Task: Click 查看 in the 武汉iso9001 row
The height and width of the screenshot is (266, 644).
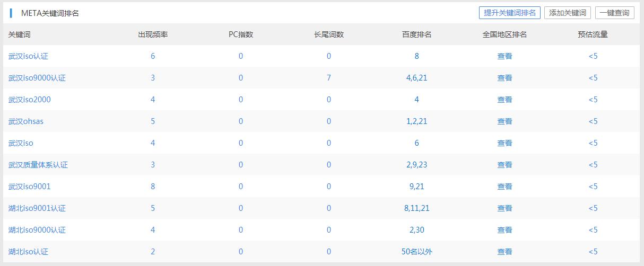Action: (x=504, y=187)
